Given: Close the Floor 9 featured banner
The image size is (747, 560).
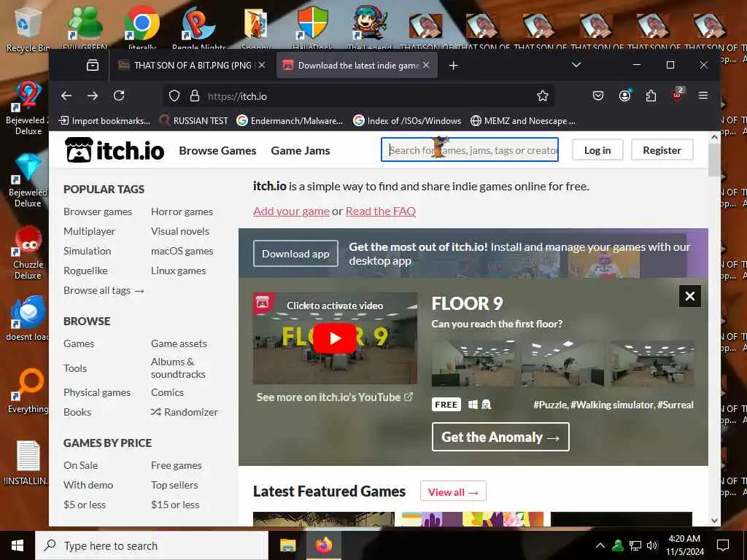Looking at the screenshot, I should tap(689, 296).
